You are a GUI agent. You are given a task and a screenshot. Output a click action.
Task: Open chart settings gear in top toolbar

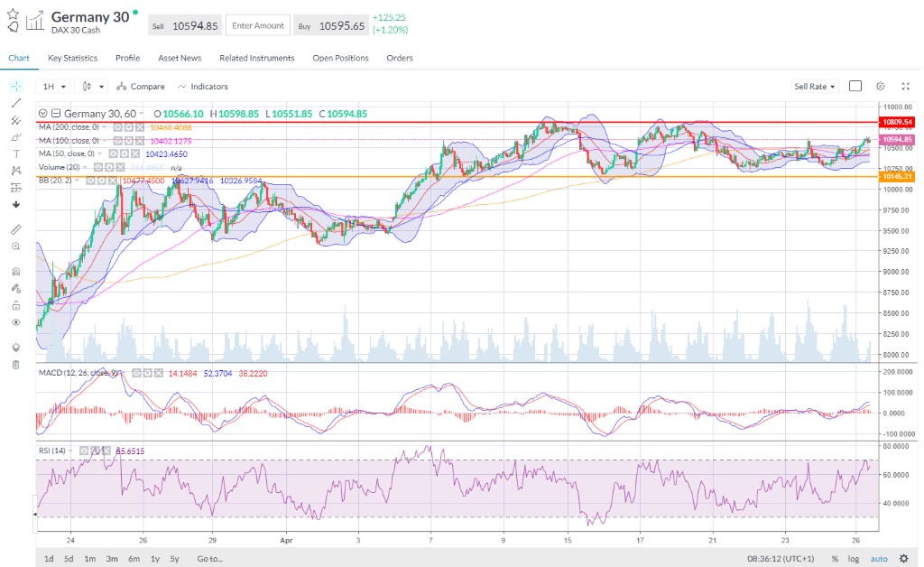point(881,86)
